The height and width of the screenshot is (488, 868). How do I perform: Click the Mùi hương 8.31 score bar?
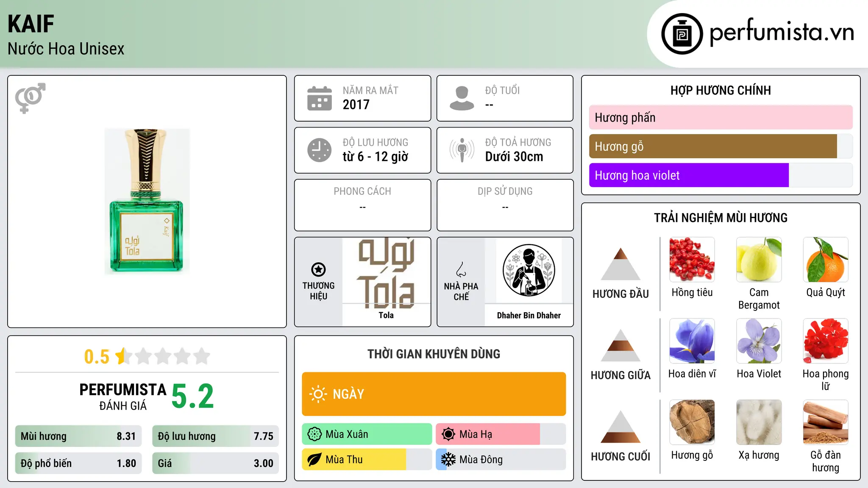pos(78,436)
